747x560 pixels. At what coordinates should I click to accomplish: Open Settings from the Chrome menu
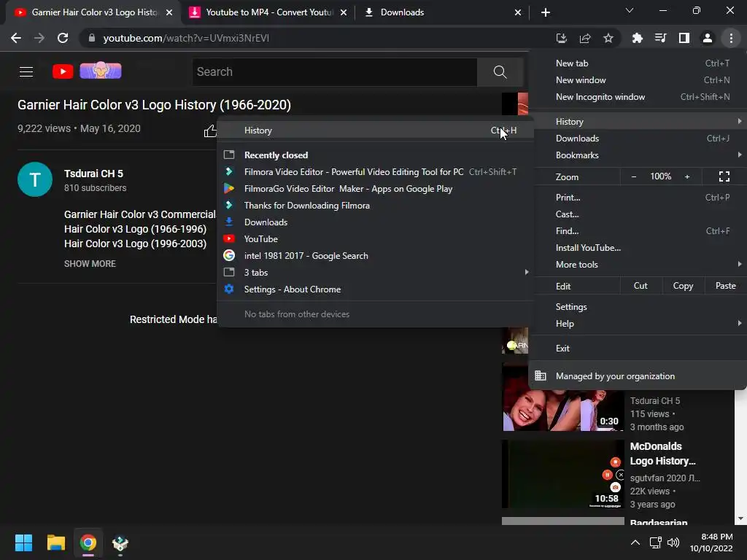click(x=638, y=307)
